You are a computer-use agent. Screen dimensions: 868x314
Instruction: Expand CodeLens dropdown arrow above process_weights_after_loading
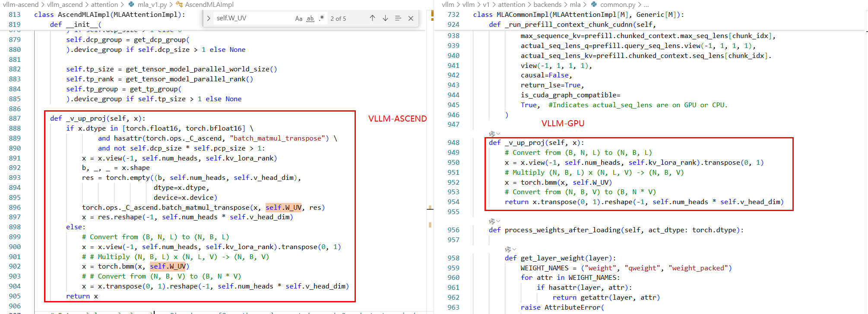tap(498, 221)
